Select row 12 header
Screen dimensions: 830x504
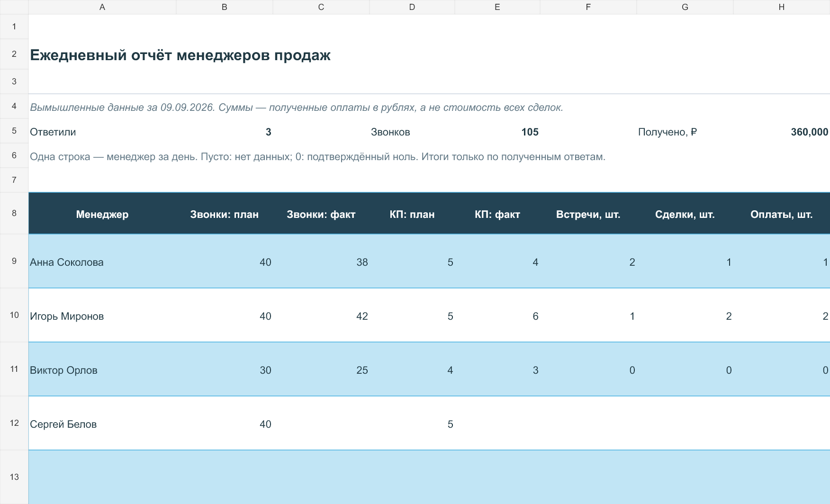coord(14,423)
